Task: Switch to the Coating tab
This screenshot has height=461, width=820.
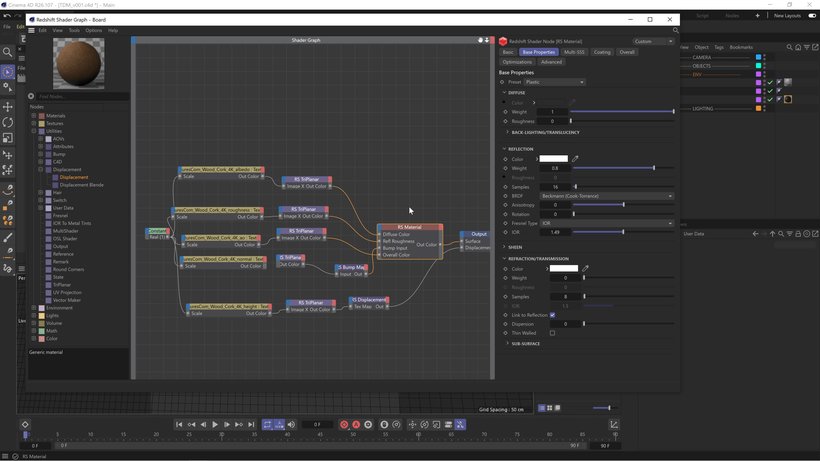Action: [602, 52]
